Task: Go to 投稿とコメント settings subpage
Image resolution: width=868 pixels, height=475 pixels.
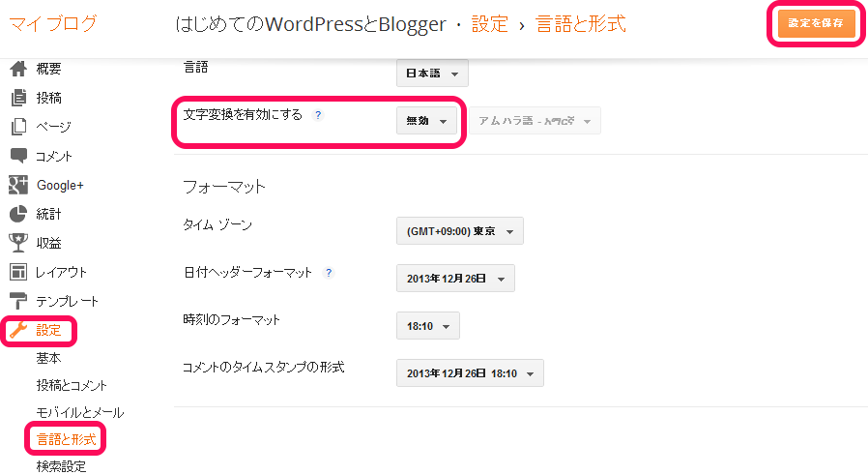Action: click(72, 385)
